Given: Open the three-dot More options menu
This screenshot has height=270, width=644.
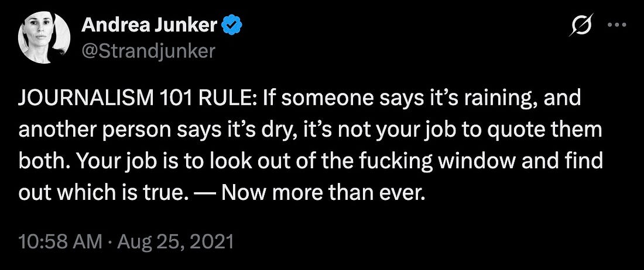Looking at the screenshot, I should point(616,25).
